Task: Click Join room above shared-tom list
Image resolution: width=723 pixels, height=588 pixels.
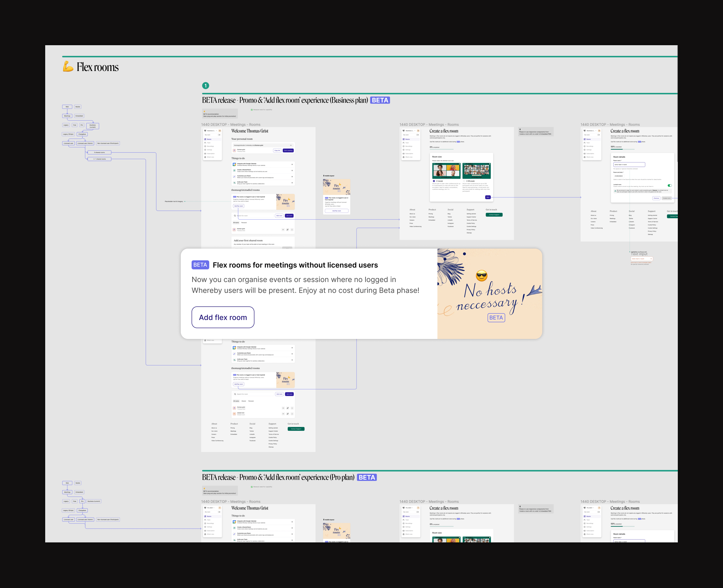Action: [289, 394]
